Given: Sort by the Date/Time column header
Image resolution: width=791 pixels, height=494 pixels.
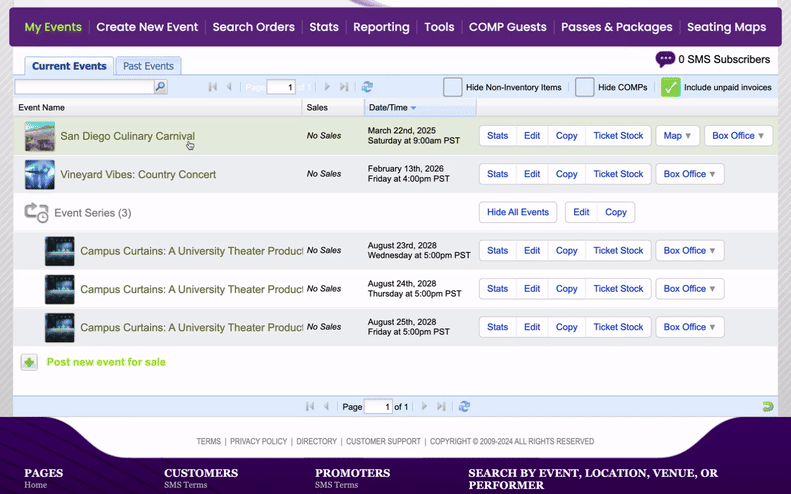Looking at the screenshot, I should pos(392,107).
